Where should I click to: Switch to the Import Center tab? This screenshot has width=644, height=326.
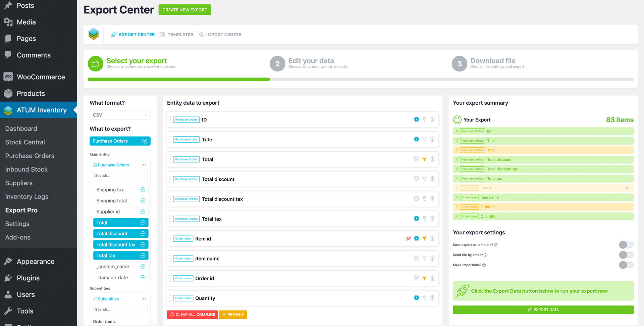220,35
